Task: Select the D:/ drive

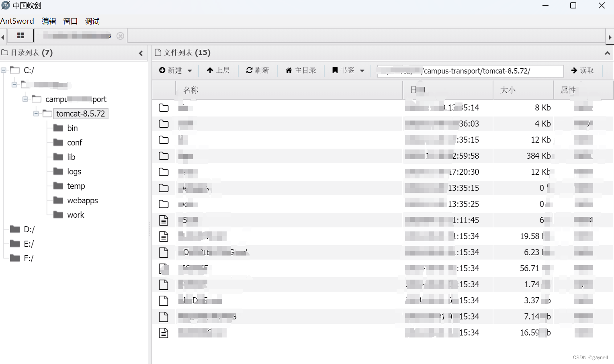Action: (29, 229)
